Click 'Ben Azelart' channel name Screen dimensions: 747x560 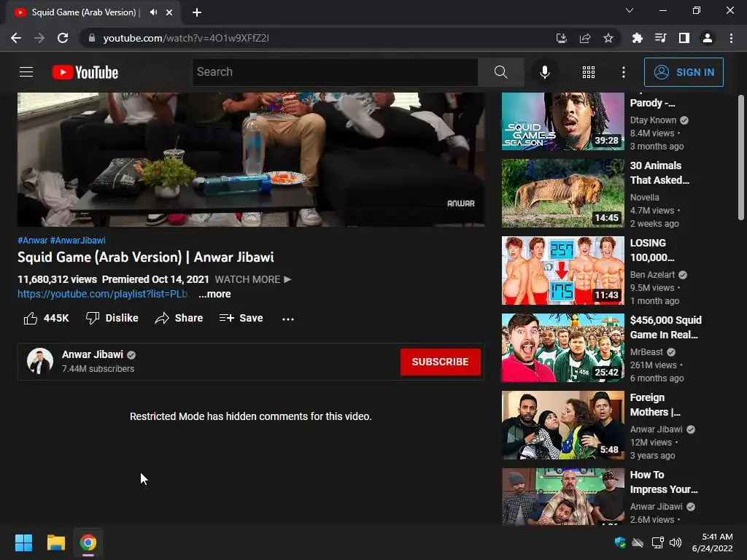[652, 275]
